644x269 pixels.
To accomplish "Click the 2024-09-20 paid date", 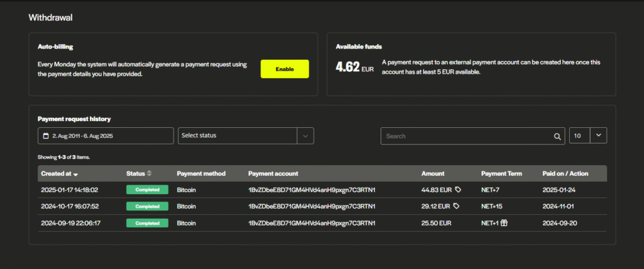I will (x=558, y=223).
